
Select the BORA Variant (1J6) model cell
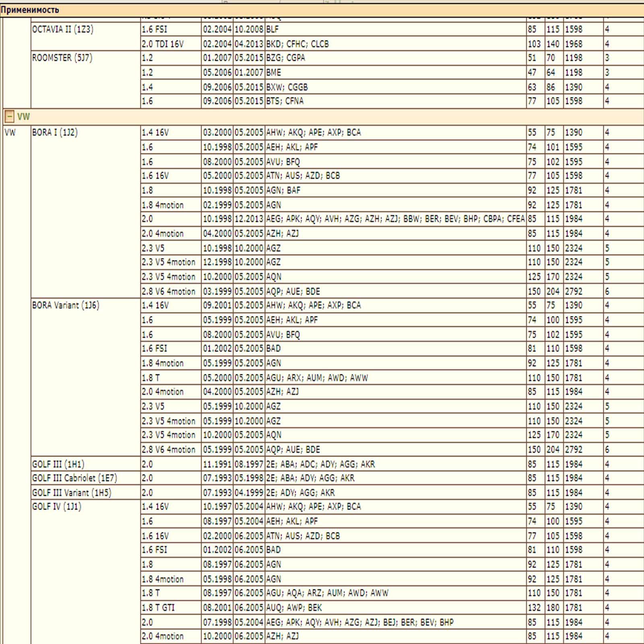pos(66,305)
